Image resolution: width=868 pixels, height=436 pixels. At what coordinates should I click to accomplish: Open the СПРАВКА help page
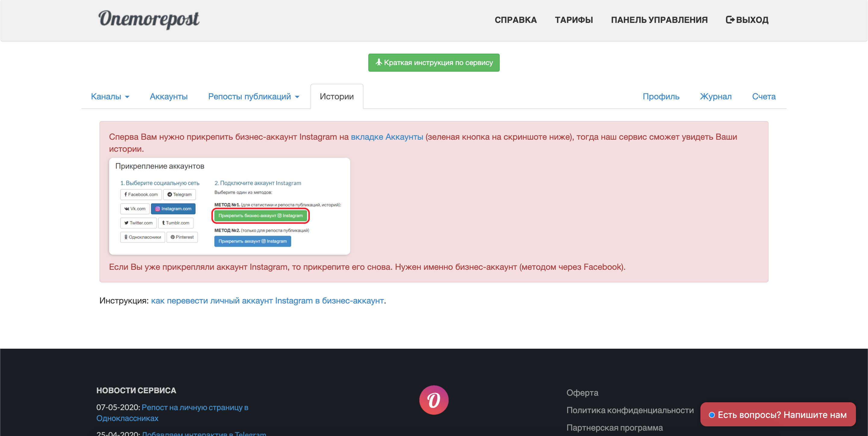tap(516, 20)
